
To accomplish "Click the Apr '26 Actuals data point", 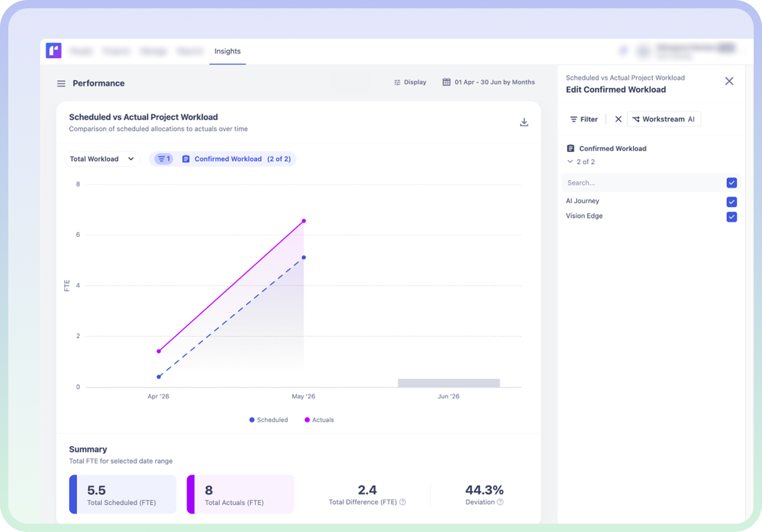I will coord(159,351).
